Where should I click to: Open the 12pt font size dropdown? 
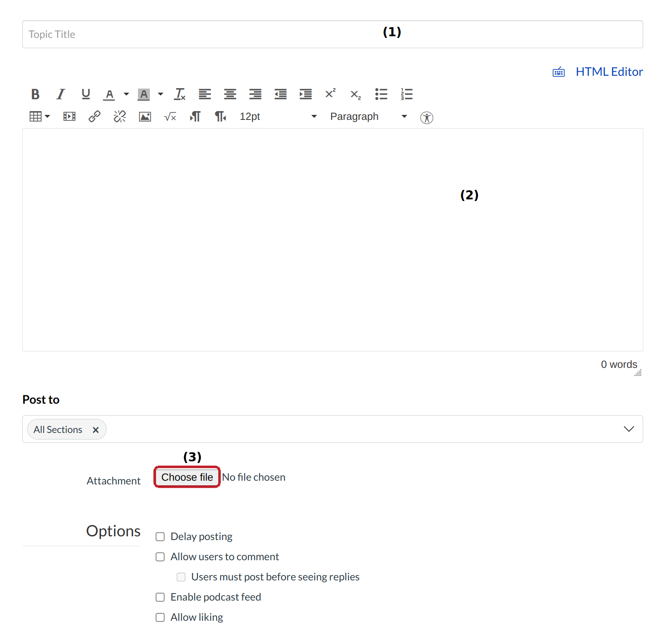[x=278, y=117]
